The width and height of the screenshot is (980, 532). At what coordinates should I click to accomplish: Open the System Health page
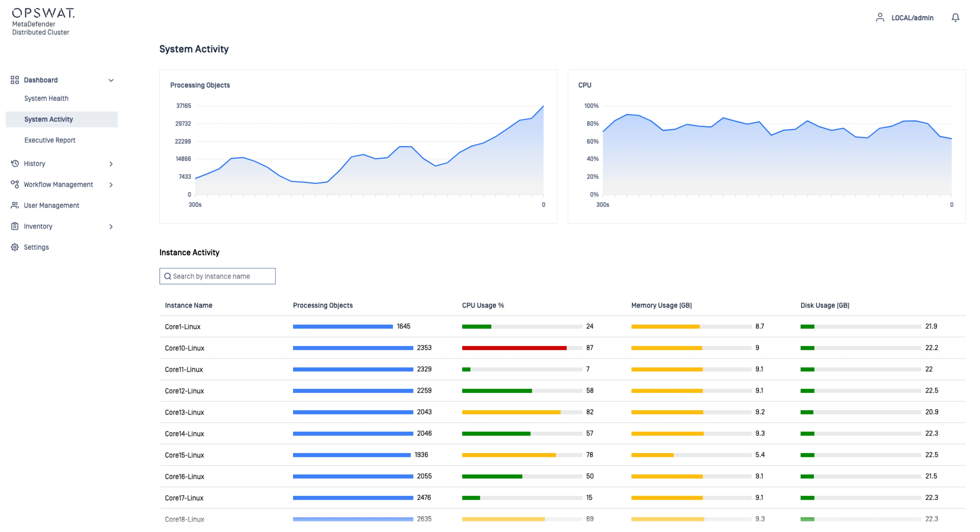click(46, 99)
